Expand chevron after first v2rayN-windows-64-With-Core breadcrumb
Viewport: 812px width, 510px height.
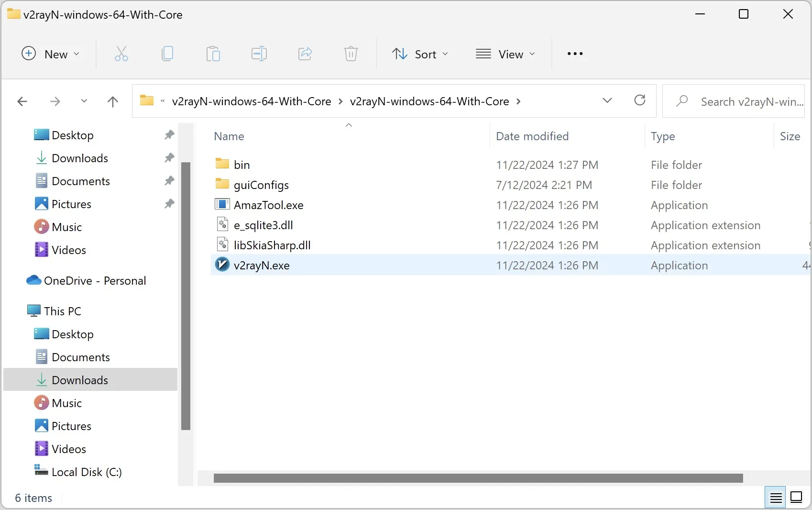click(x=340, y=101)
